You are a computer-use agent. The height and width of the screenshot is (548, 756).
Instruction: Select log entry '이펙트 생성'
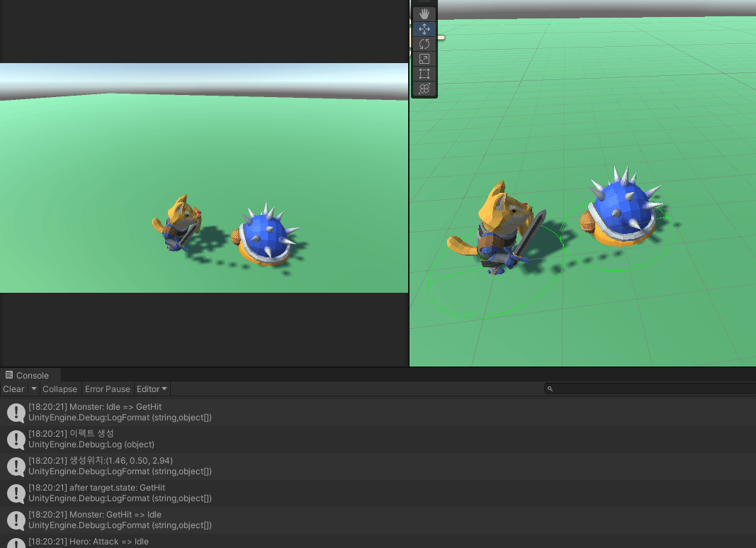378,439
